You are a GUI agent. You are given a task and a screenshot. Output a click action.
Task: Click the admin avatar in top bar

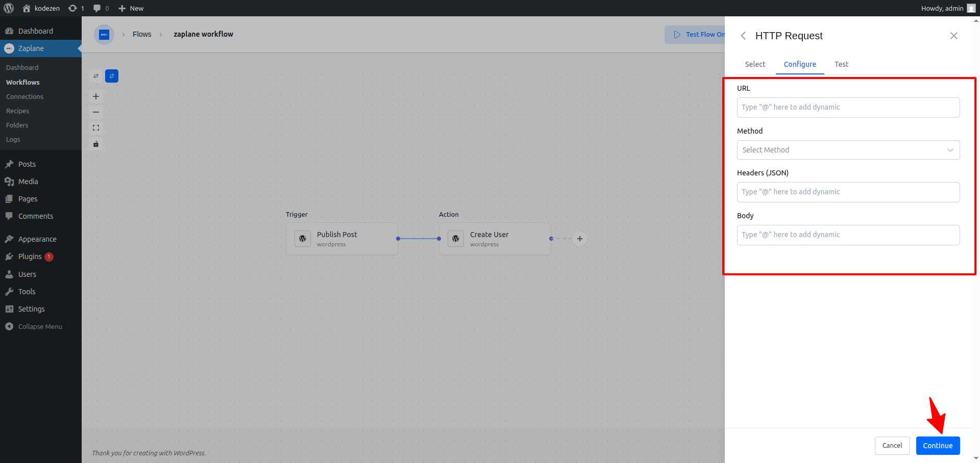pyautogui.click(x=971, y=8)
